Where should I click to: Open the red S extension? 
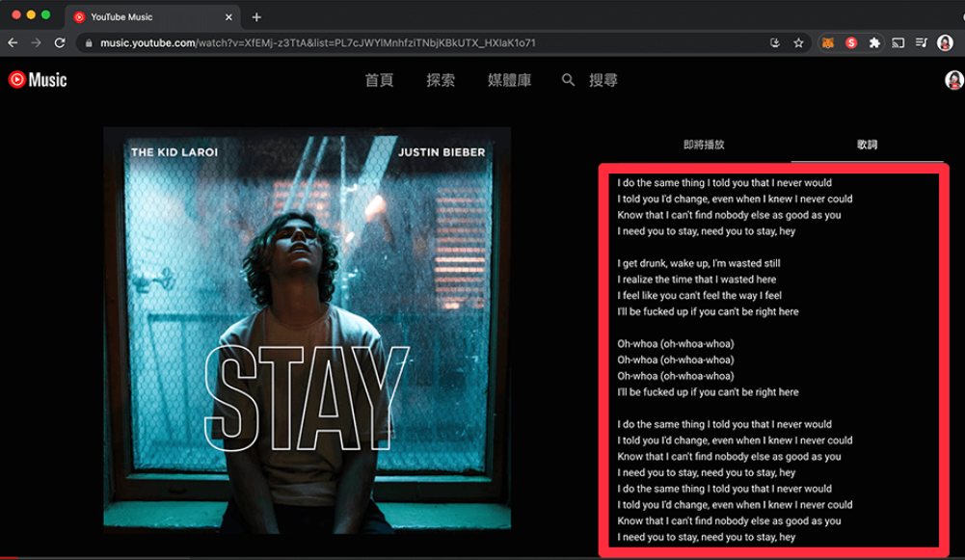point(851,42)
